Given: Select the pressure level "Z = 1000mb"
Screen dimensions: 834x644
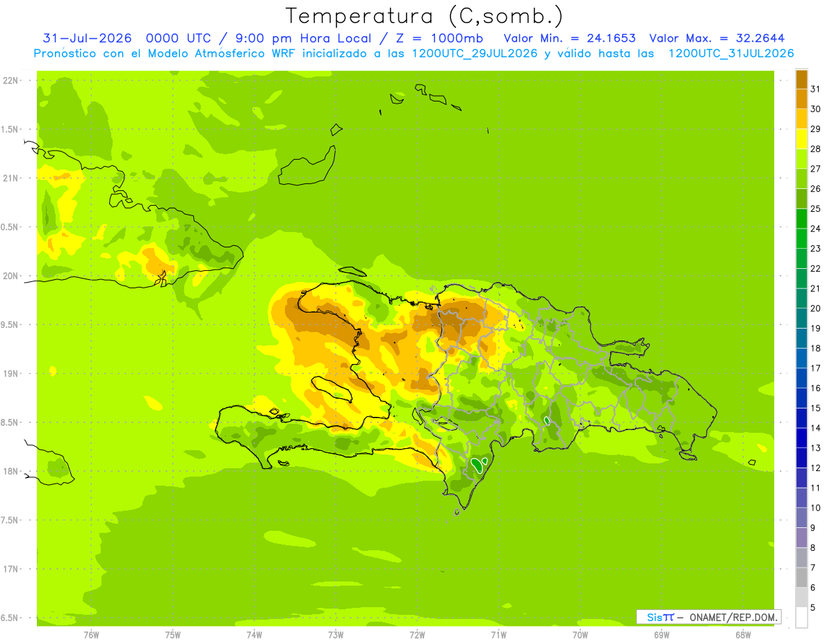Looking at the screenshot, I should pyautogui.click(x=439, y=38).
